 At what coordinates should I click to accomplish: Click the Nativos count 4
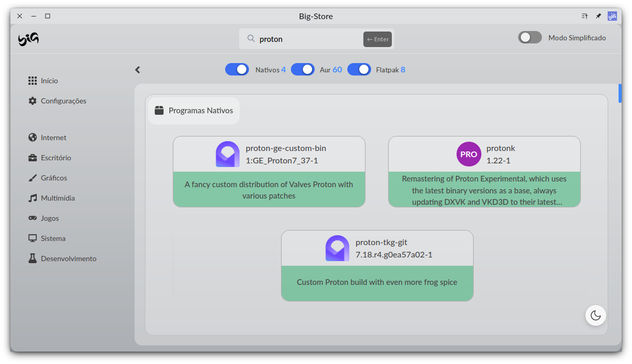284,69
